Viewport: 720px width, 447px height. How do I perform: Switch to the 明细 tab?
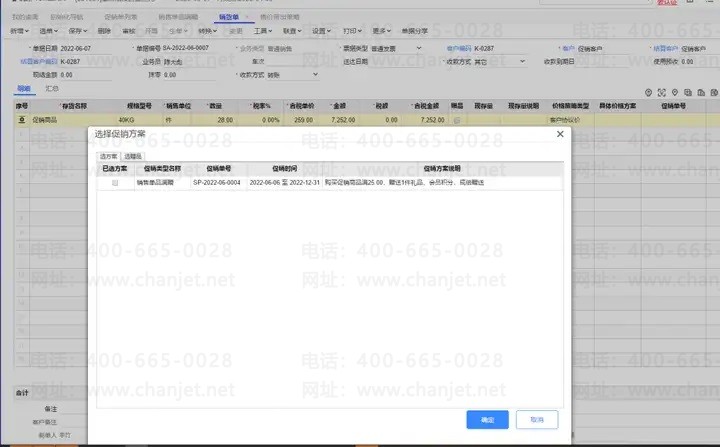tap(24, 89)
